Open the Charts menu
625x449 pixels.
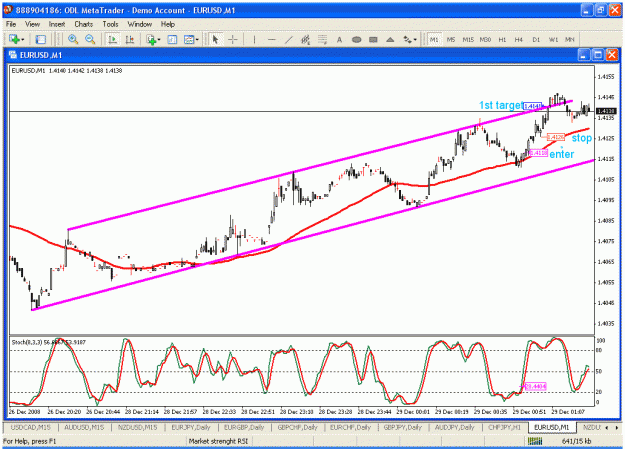[x=83, y=24]
